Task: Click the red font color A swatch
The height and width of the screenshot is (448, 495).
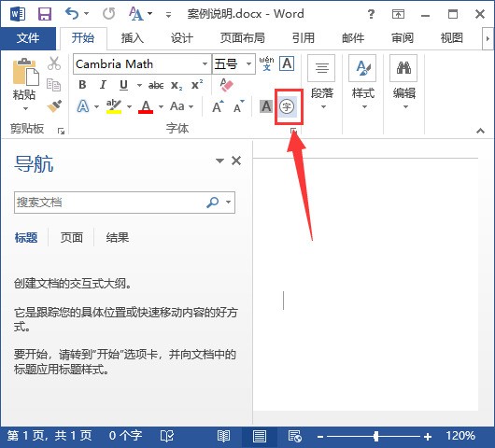Action: [146, 107]
